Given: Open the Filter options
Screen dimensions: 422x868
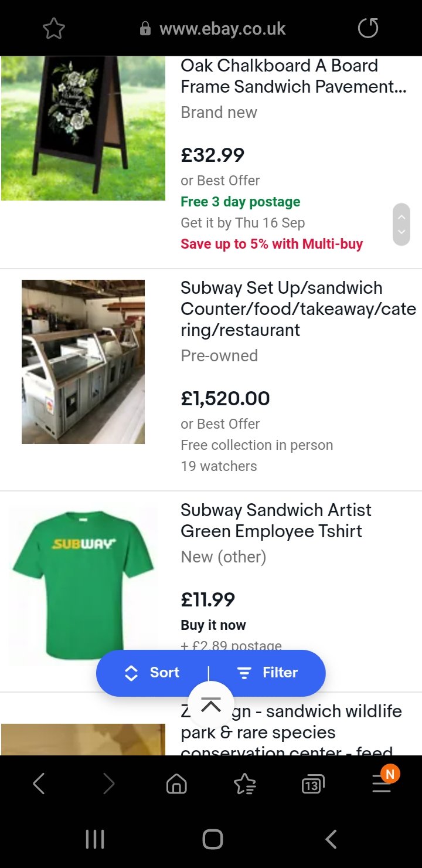Looking at the screenshot, I should (x=267, y=673).
